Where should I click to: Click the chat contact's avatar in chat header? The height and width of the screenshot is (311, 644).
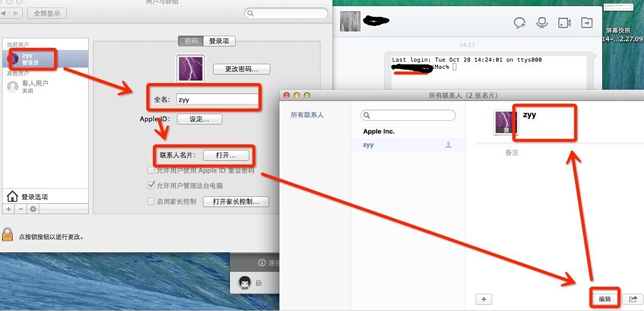(350, 21)
